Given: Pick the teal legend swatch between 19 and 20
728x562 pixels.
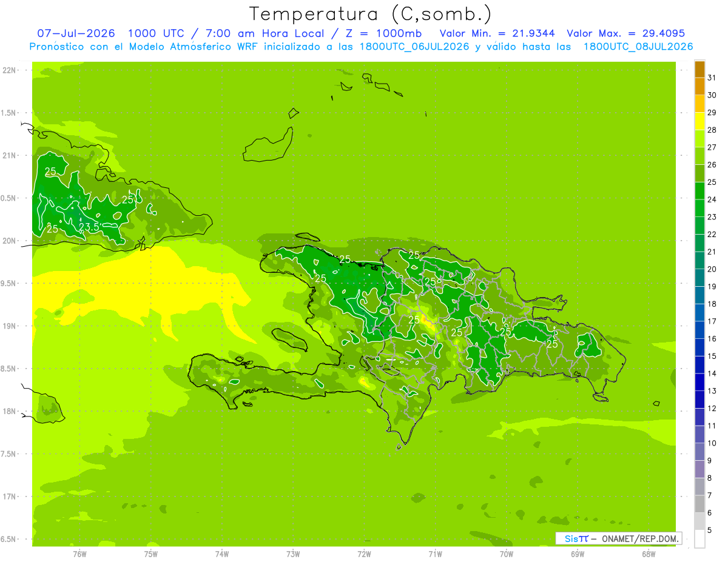Looking at the screenshot, I should (700, 278).
